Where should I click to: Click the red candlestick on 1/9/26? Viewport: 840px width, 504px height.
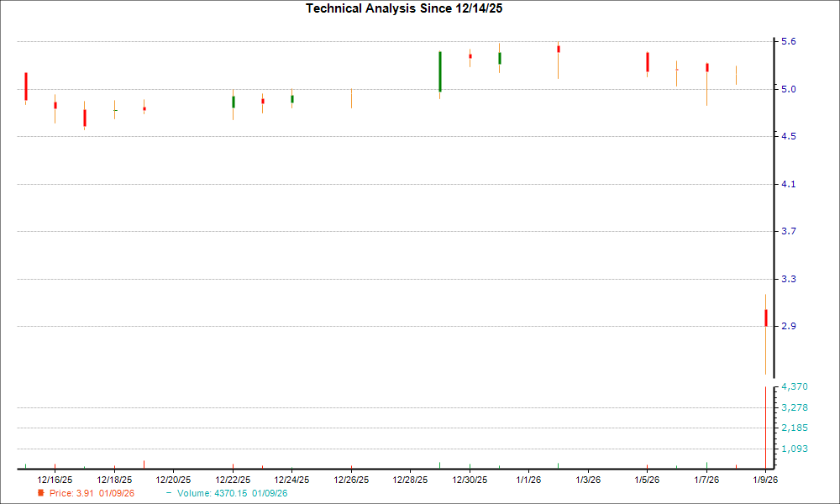click(766, 318)
